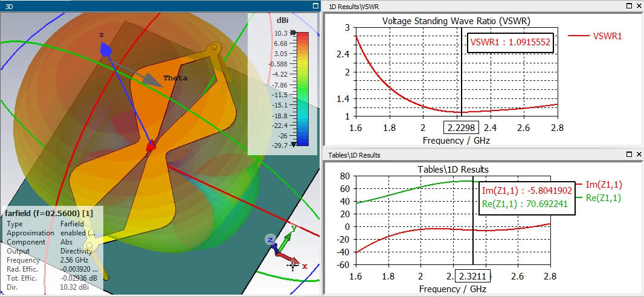Maximize the 3D view window
Image resolution: width=644 pixels, height=297 pixels.
point(315,6)
